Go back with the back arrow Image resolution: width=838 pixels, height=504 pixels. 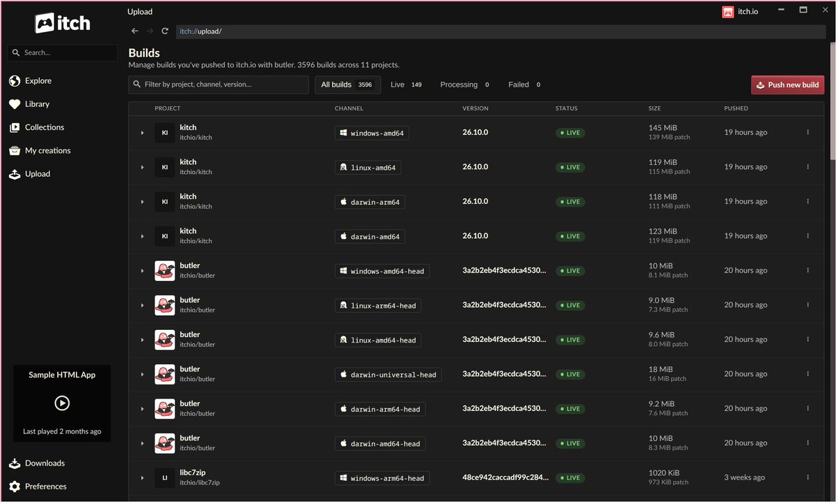pos(135,31)
